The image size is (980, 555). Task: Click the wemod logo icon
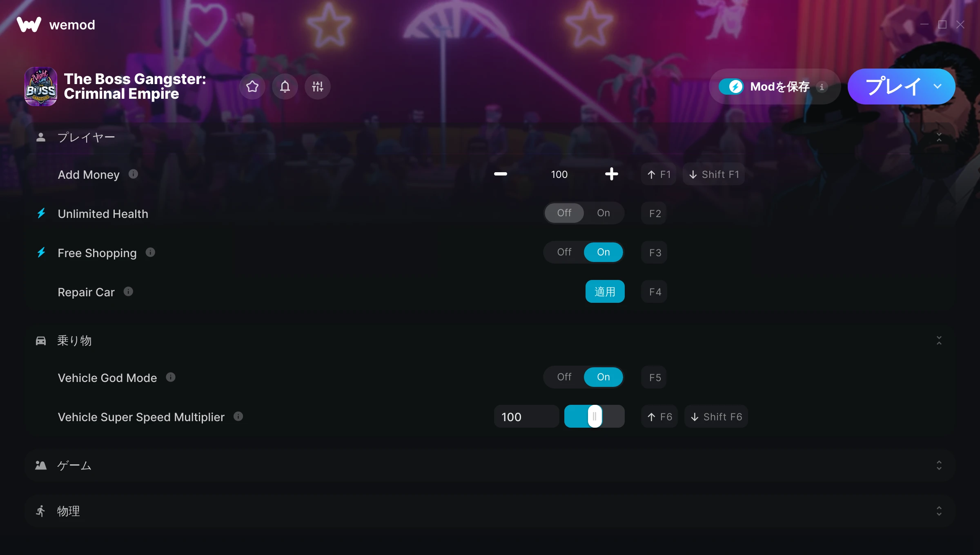pyautogui.click(x=29, y=25)
